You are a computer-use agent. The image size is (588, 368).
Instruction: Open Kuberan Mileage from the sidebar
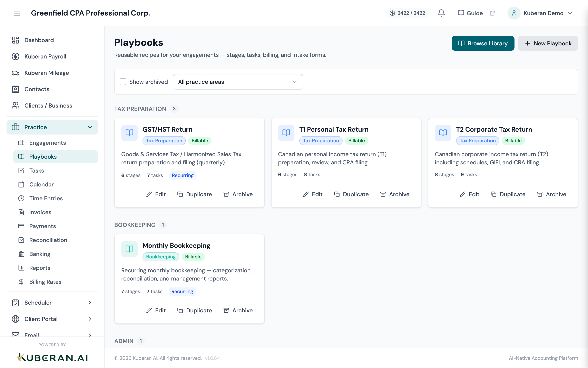pyautogui.click(x=52, y=73)
